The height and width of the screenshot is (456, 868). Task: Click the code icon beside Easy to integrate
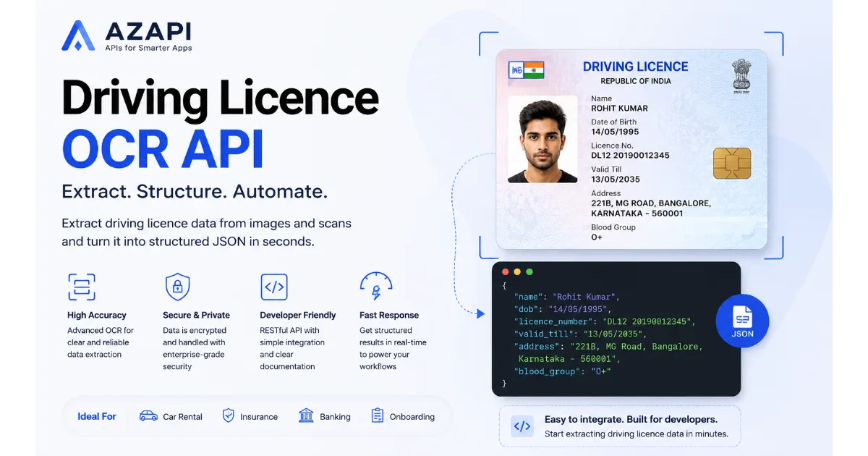tap(522, 426)
